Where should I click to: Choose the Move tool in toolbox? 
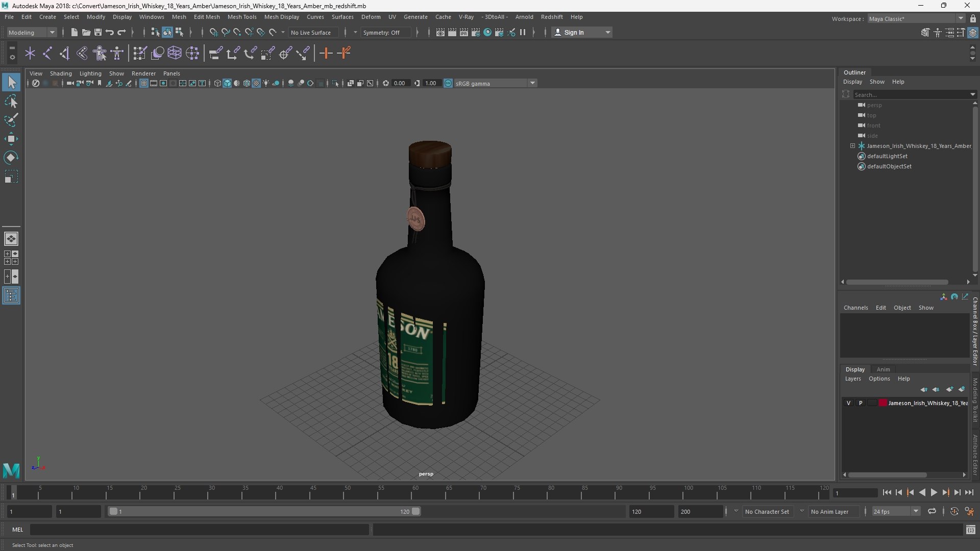click(x=11, y=139)
